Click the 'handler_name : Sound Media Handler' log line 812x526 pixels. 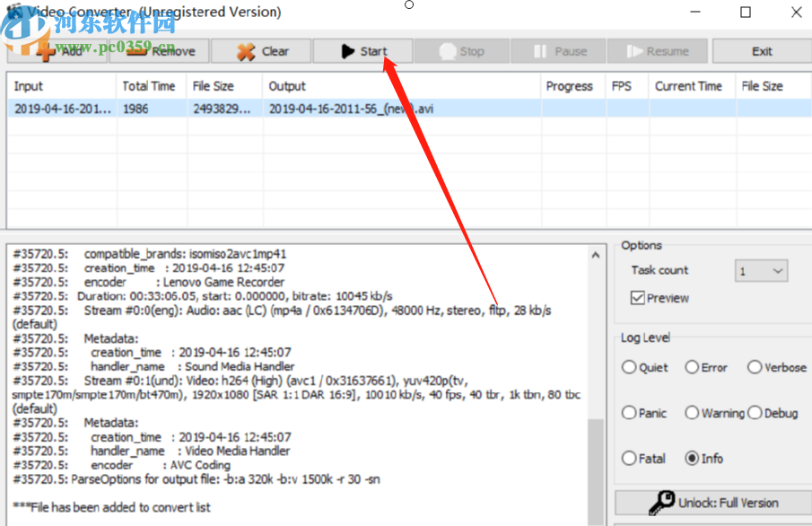tap(153, 366)
